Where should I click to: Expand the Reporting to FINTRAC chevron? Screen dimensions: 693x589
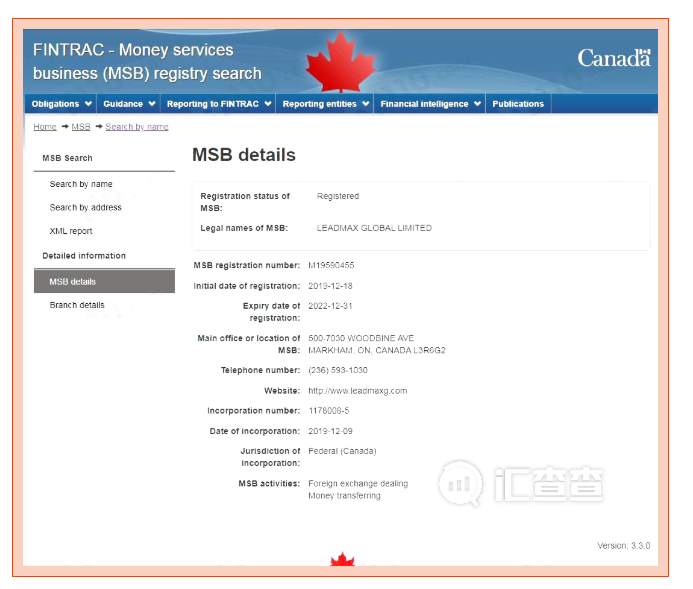(x=268, y=104)
